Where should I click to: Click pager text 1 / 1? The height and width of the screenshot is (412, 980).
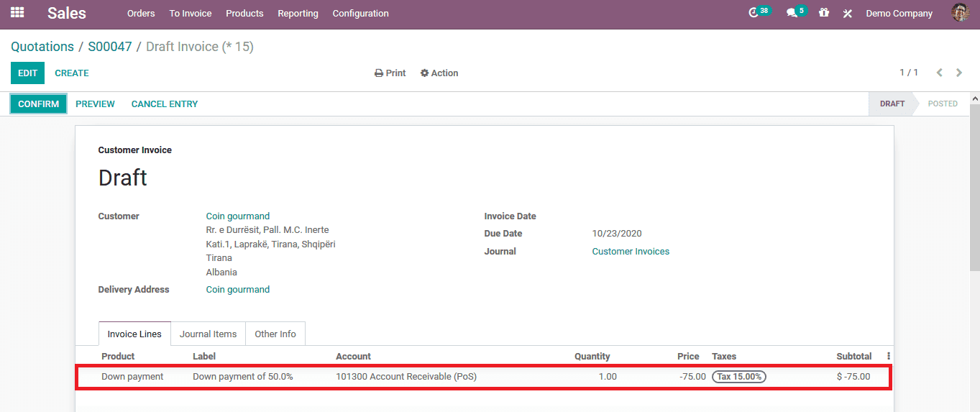coord(909,73)
